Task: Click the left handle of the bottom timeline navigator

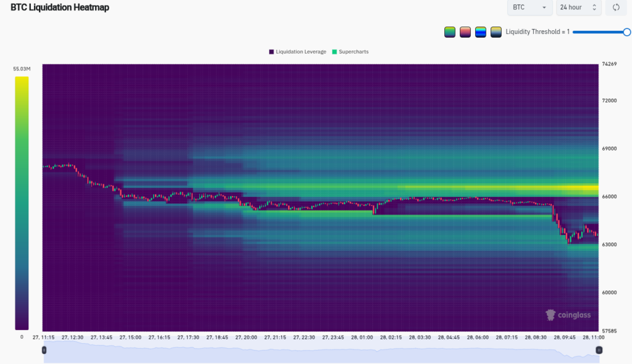Action: (44, 349)
